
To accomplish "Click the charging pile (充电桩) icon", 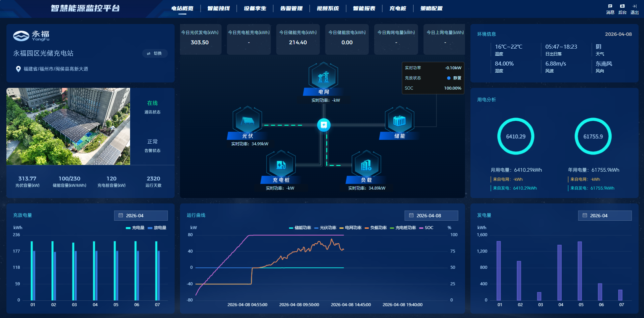I will 281,165.
